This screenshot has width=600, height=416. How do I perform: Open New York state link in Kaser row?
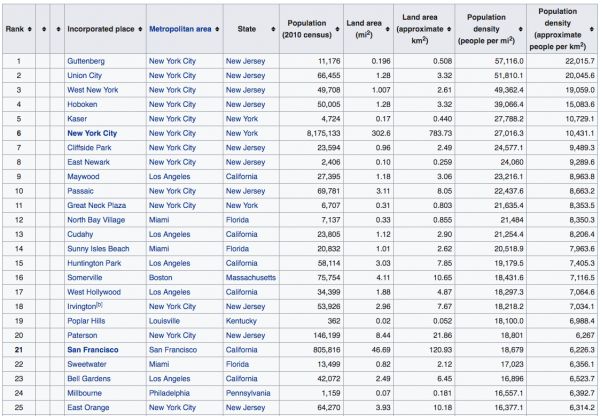[x=242, y=119]
